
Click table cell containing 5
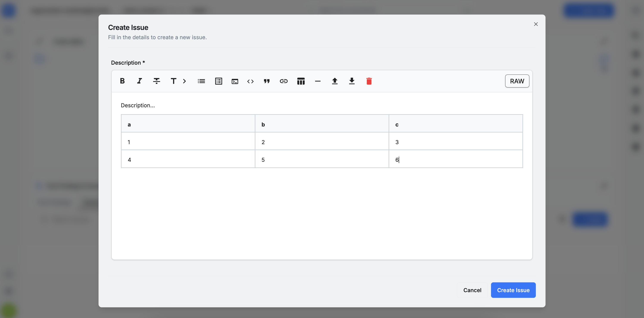[322, 160]
